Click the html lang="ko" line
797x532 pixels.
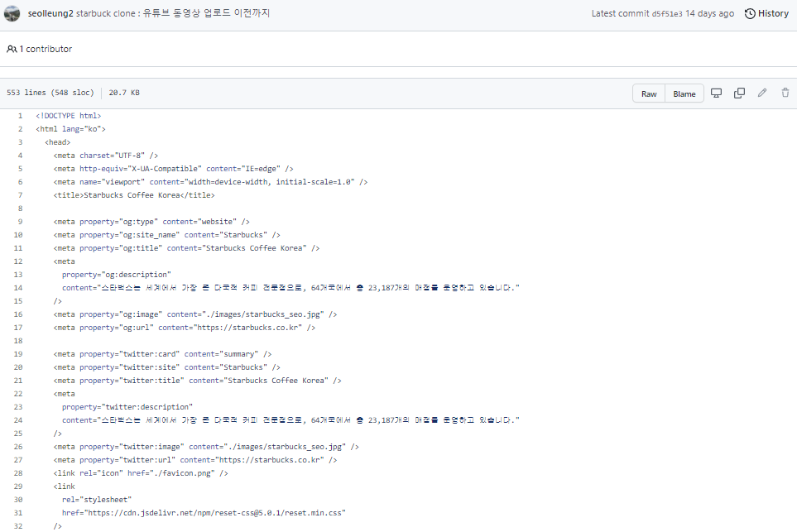pyautogui.click(x=70, y=129)
